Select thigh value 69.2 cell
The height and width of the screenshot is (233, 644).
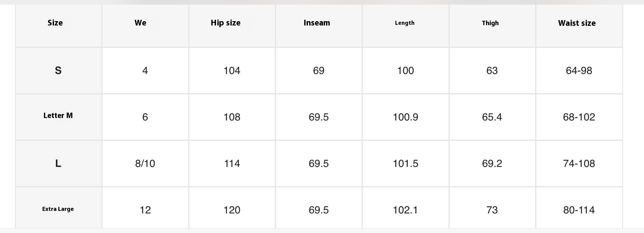492,163
